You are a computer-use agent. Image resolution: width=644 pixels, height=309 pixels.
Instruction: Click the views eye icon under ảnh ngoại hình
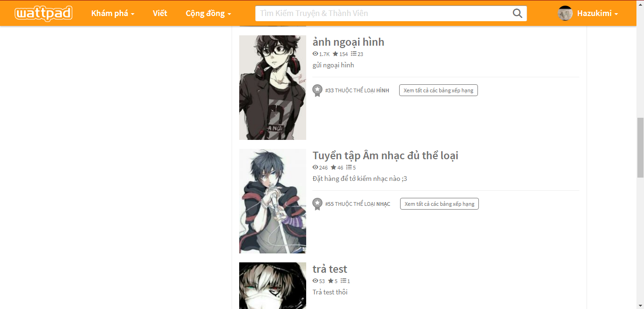click(315, 54)
